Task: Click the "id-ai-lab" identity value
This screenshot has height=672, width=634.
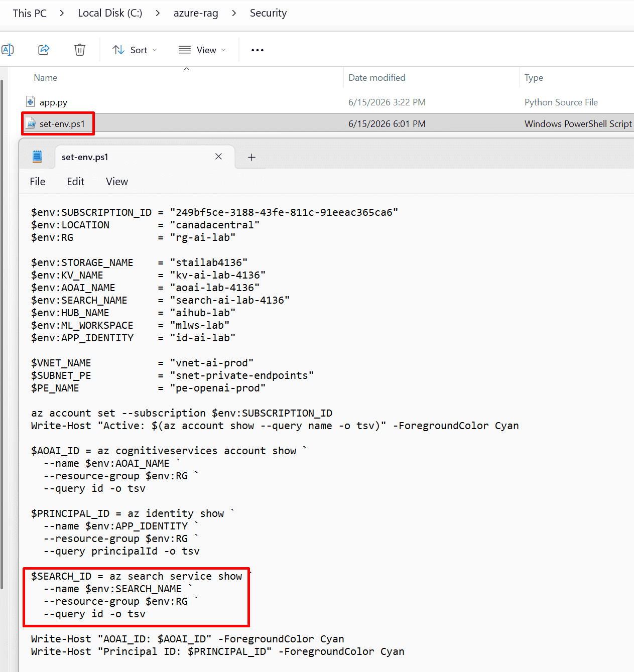Action: tap(203, 338)
